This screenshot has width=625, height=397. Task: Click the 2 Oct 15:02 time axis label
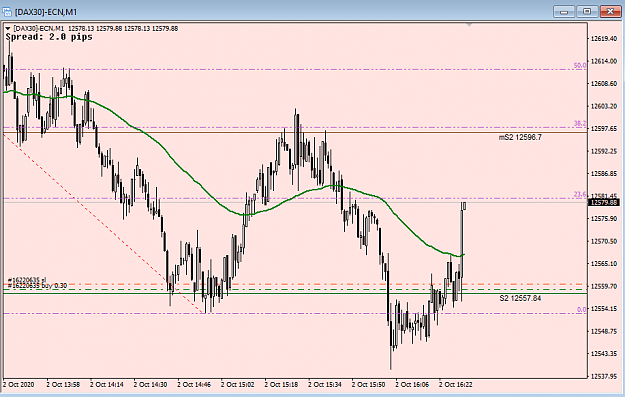pyautogui.click(x=238, y=385)
